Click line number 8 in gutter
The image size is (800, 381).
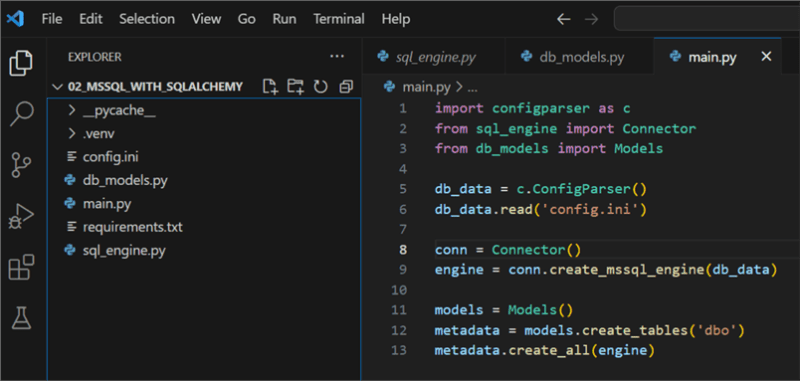tap(403, 250)
